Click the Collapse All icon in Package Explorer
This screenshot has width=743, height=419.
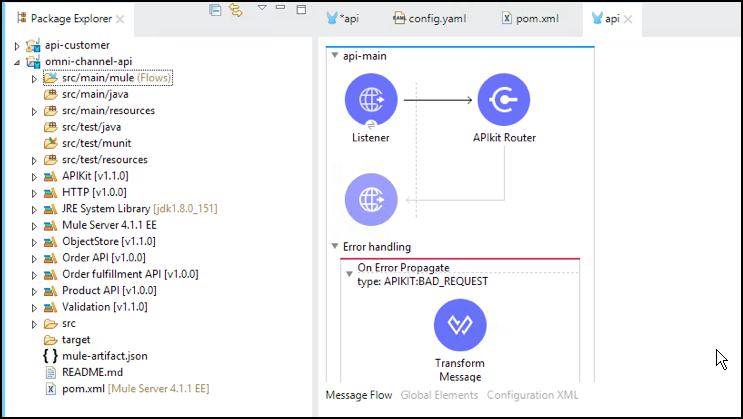click(x=215, y=9)
